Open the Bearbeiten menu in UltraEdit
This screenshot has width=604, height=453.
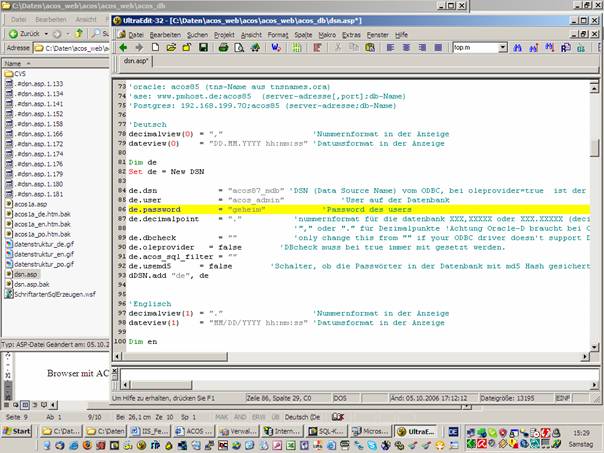165,35
